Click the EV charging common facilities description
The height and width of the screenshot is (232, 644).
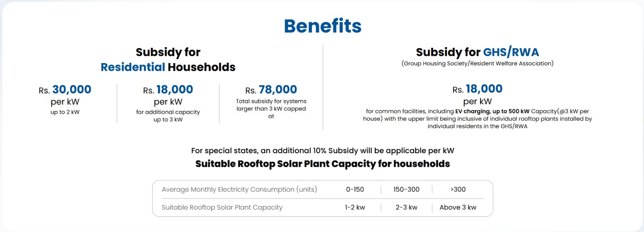click(x=477, y=119)
